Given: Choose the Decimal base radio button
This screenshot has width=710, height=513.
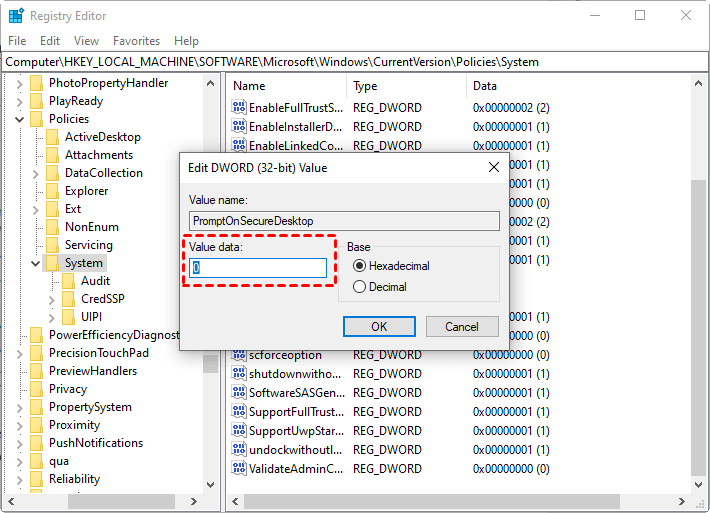Looking at the screenshot, I should pyautogui.click(x=359, y=287).
